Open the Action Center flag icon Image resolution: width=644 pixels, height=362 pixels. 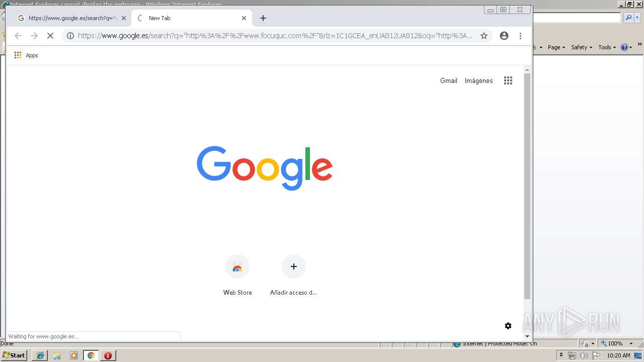(596, 355)
